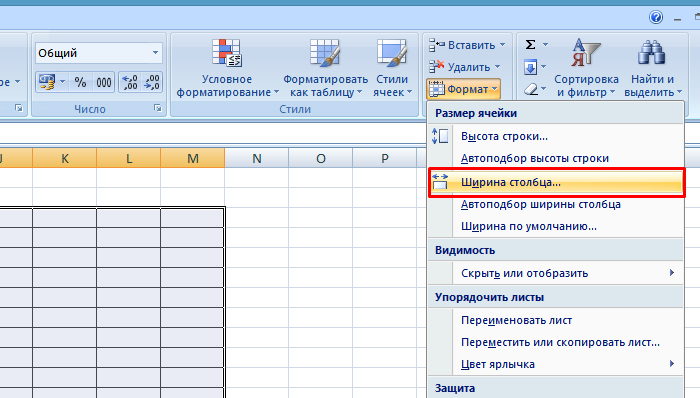Click the Формат button
The width and height of the screenshot is (700, 398).
tap(463, 89)
